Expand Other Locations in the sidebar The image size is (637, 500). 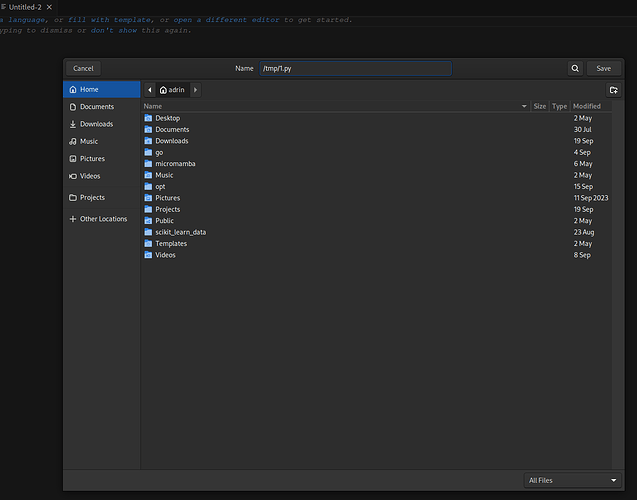point(102,219)
